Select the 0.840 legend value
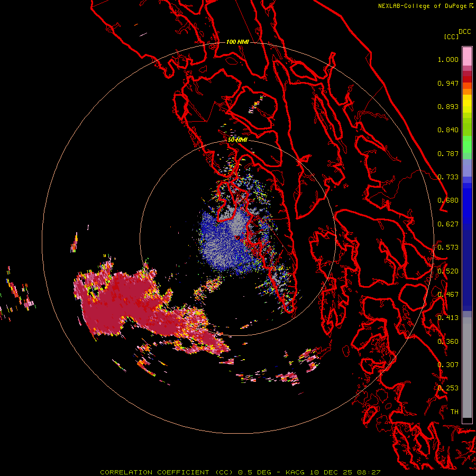Screen dimensions: 476x476 click(x=448, y=130)
